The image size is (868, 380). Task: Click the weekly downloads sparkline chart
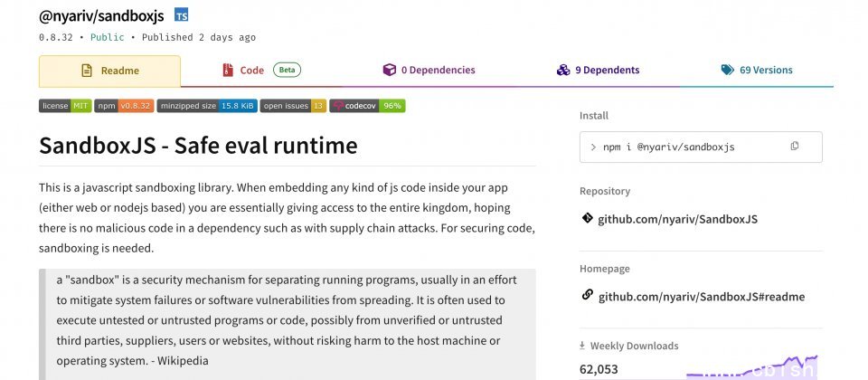click(x=750, y=366)
